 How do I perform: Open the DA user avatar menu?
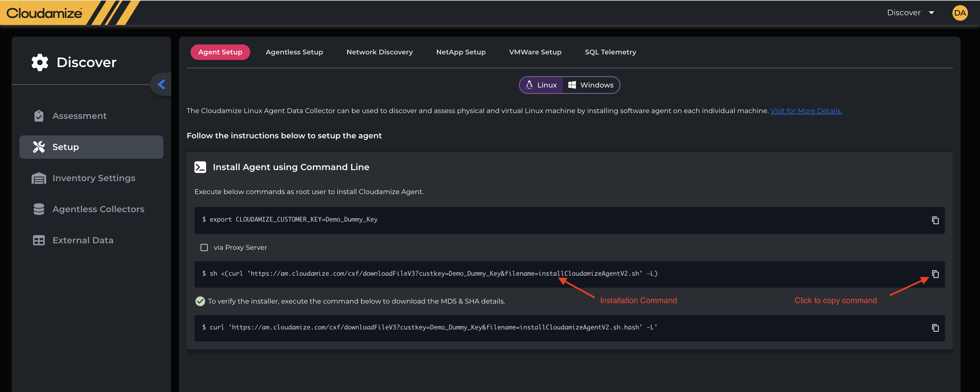(x=960, y=13)
